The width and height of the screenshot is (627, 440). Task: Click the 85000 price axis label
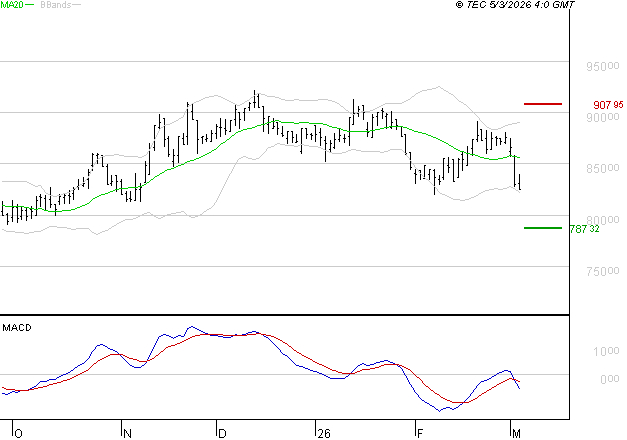(x=603, y=168)
